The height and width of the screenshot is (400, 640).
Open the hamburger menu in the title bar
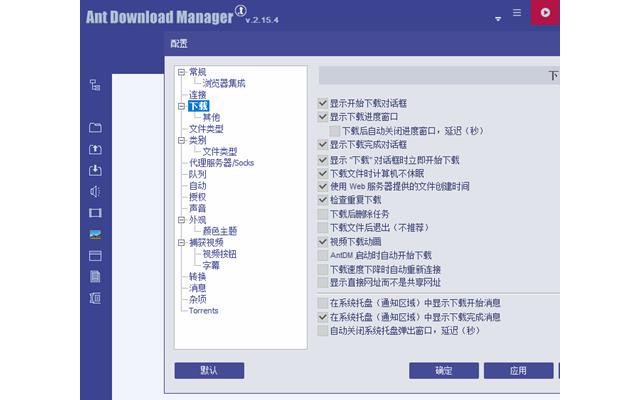(x=517, y=13)
